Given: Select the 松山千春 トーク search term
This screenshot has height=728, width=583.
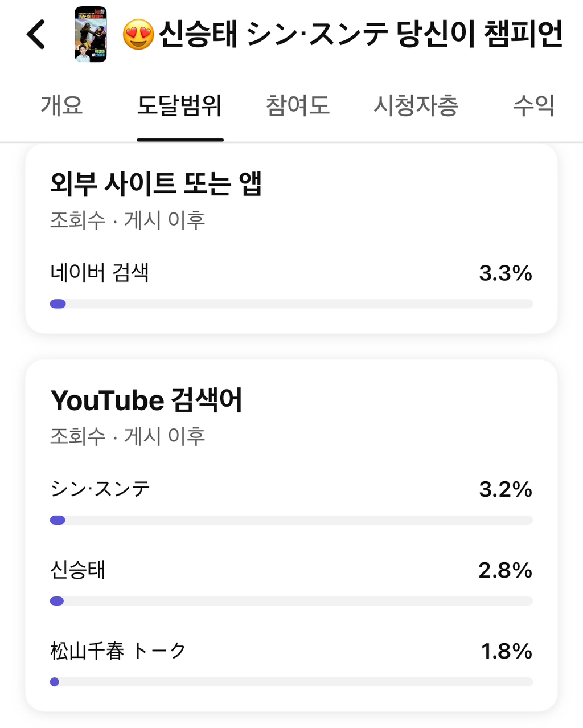Looking at the screenshot, I should [x=118, y=651].
